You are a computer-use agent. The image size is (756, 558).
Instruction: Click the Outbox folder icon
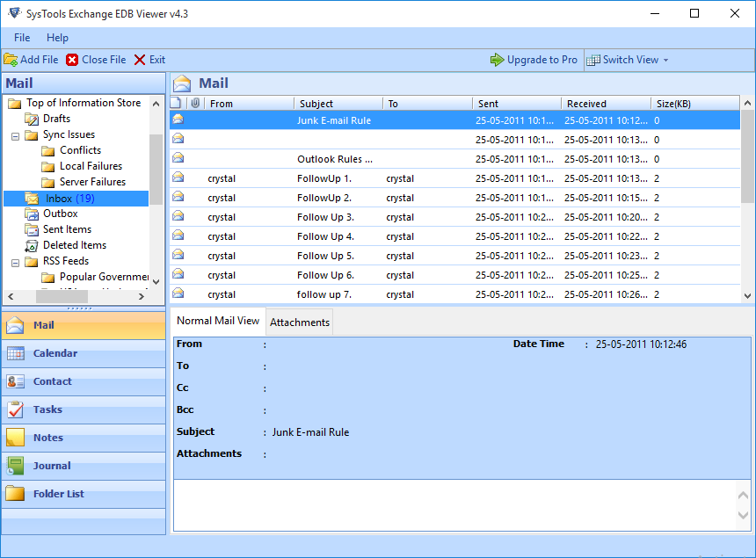[32, 214]
